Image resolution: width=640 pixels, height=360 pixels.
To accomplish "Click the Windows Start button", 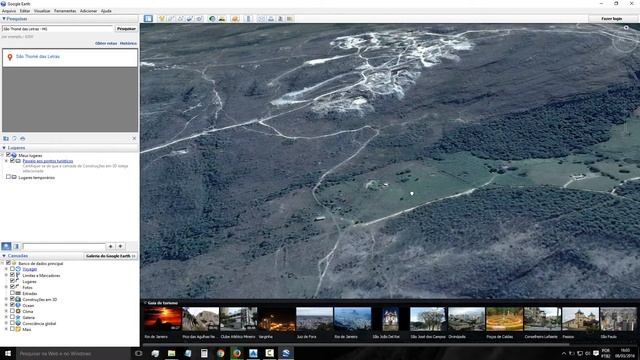I will [x=8, y=353].
